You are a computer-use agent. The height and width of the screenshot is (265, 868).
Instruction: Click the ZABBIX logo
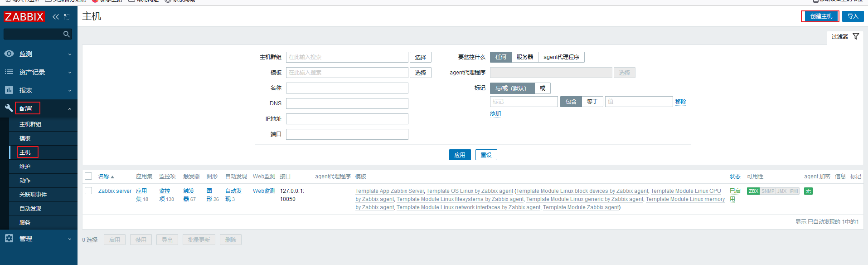point(24,17)
